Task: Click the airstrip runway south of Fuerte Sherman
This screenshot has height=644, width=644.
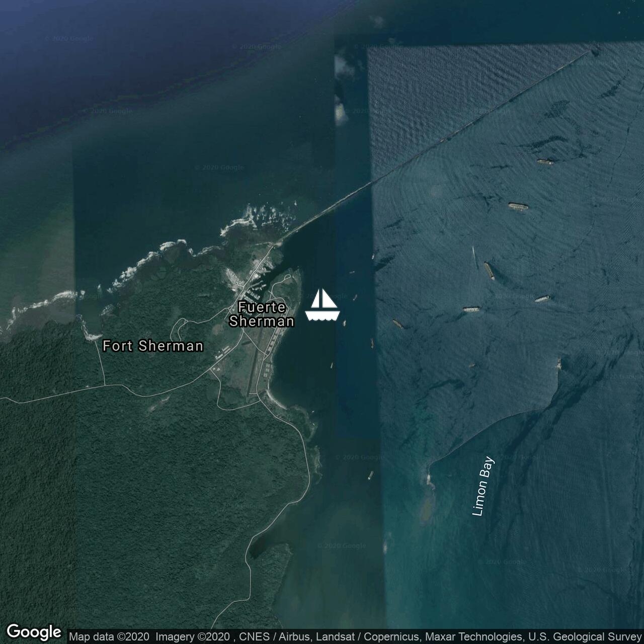Action: [x=253, y=367]
